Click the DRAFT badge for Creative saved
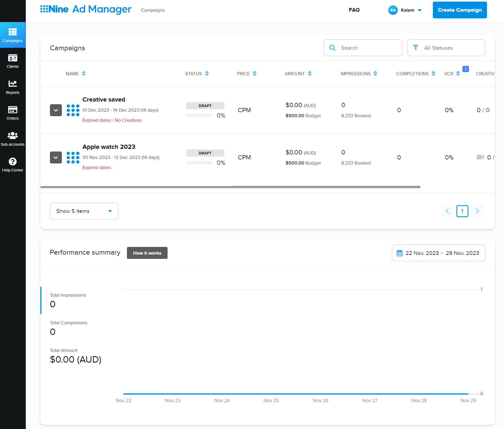Image resolution: width=504 pixels, height=429 pixels. (205, 106)
